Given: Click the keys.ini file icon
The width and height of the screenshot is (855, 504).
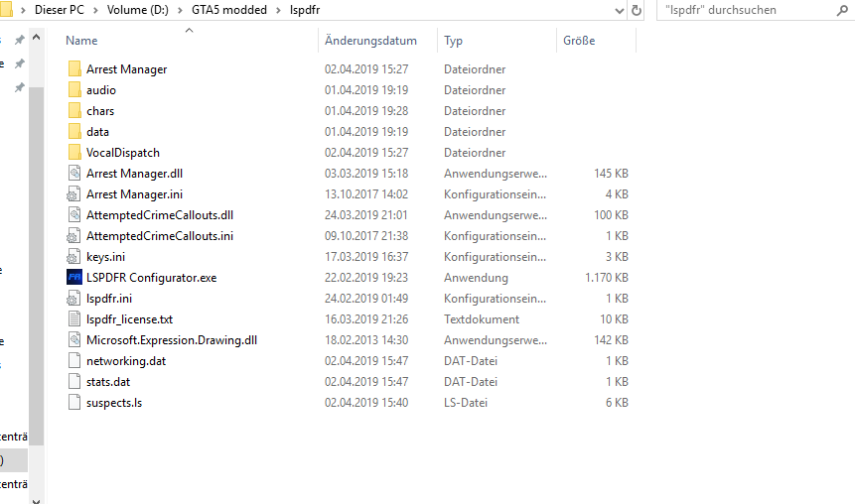Looking at the screenshot, I should (73, 257).
